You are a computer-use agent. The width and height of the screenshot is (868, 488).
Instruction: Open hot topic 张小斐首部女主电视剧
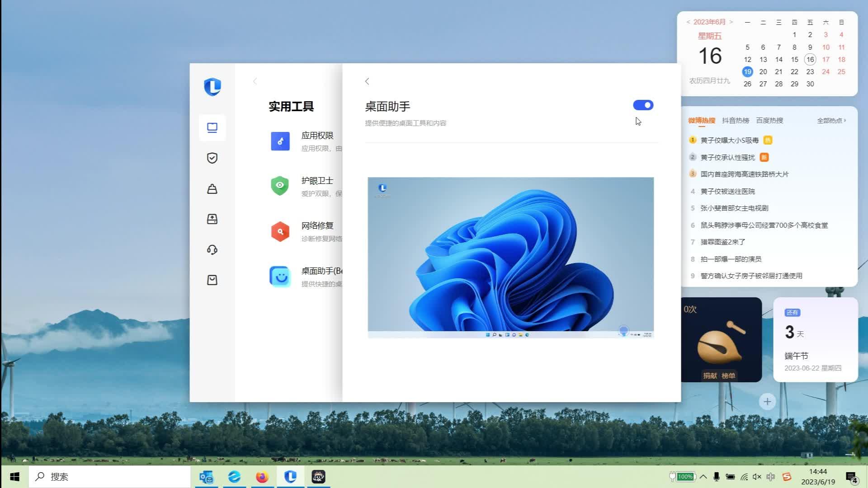point(735,208)
